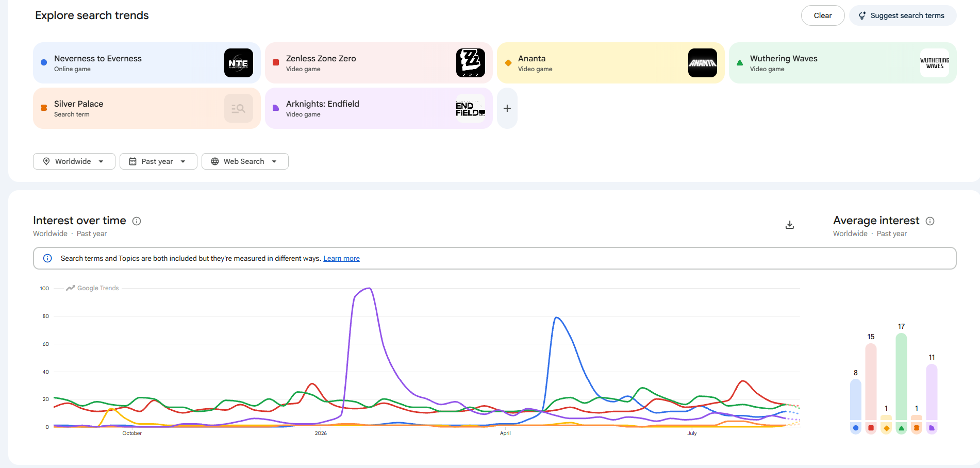Click the blue dot beside Neverness to Everness
Screen dimensions: 980x468
(44, 62)
